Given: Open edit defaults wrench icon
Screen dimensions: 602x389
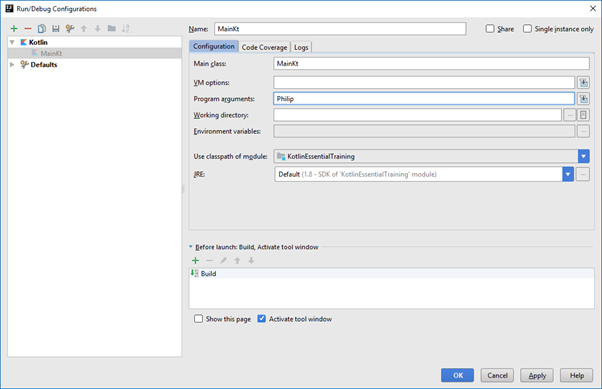Looking at the screenshot, I should click(70, 28).
